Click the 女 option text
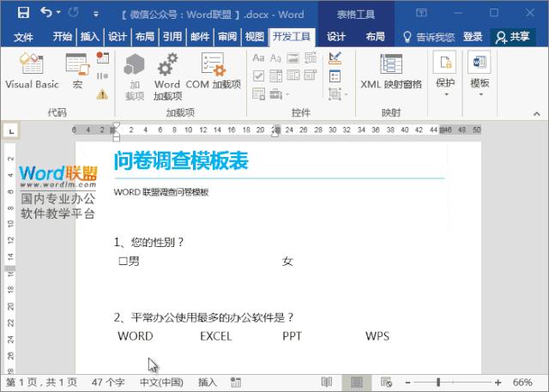The height and width of the screenshot is (392, 549). [x=287, y=261]
